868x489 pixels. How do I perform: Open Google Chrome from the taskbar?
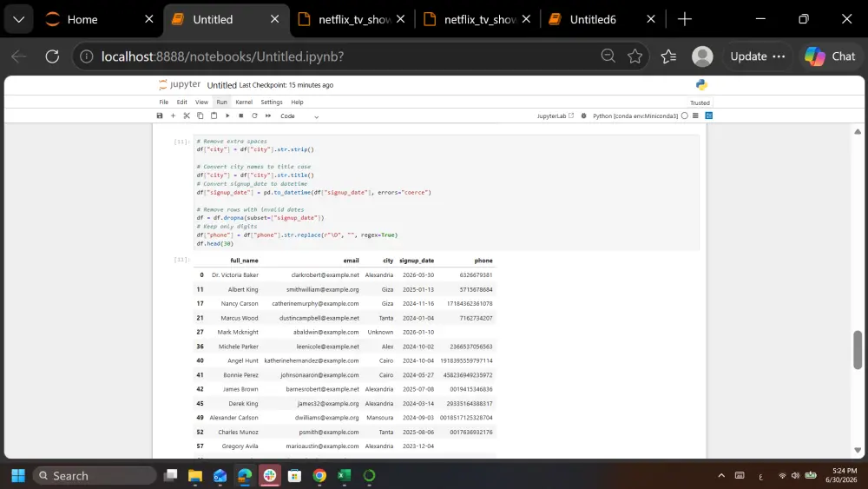[319, 476]
